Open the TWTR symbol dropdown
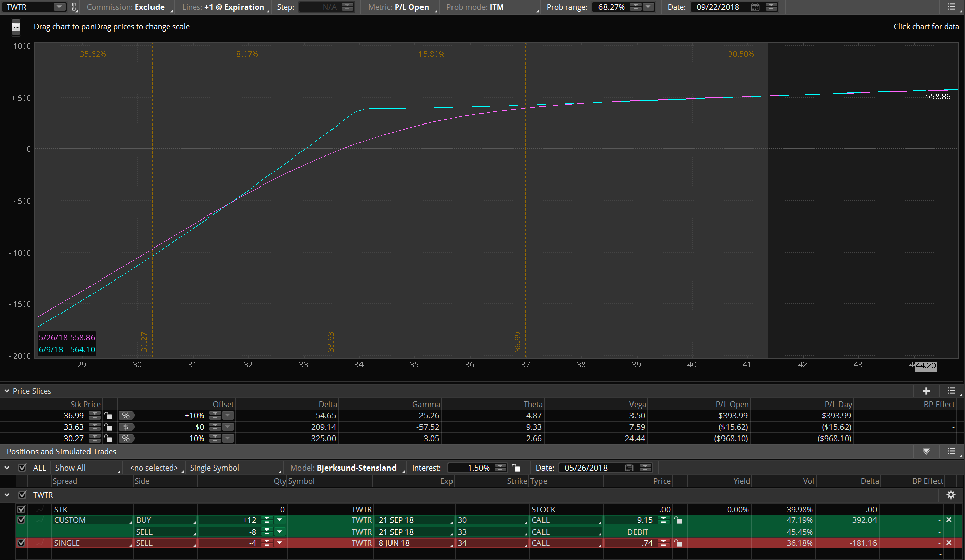The width and height of the screenshot is (965, 560). [x=59, y=7]
